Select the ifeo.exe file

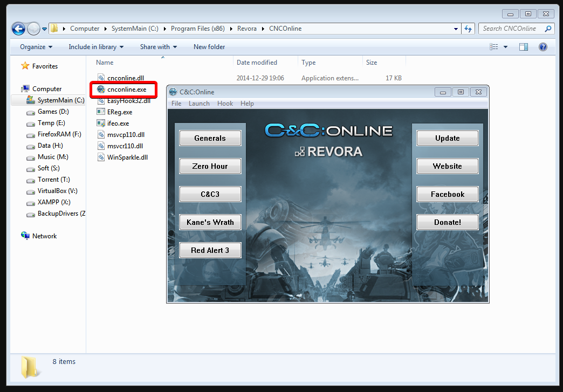coord(113,123)
